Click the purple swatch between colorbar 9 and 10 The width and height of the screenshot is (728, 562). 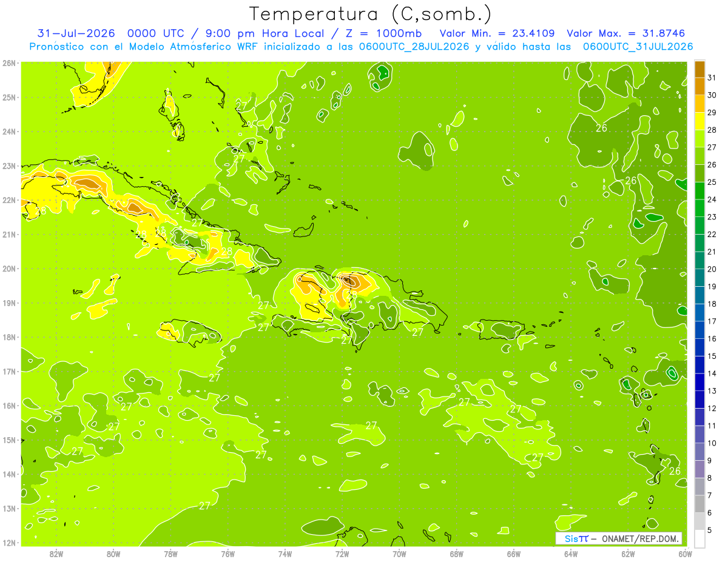point(699,452)
